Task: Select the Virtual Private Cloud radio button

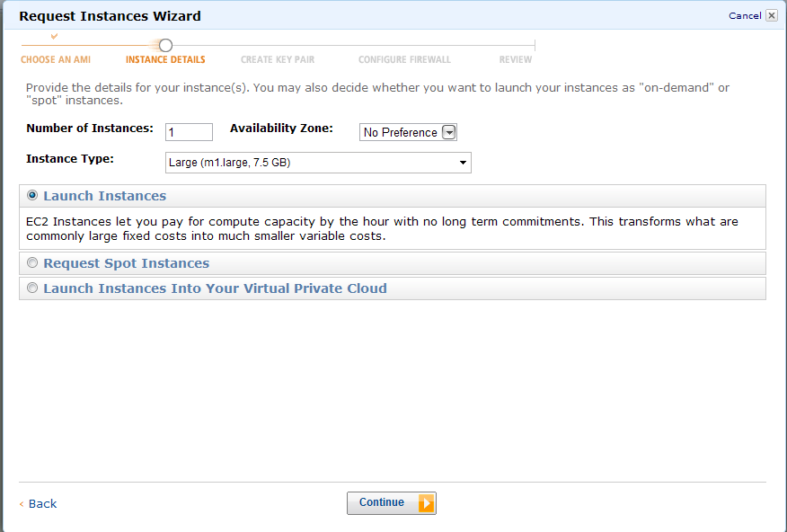Action: coord(33,288)
